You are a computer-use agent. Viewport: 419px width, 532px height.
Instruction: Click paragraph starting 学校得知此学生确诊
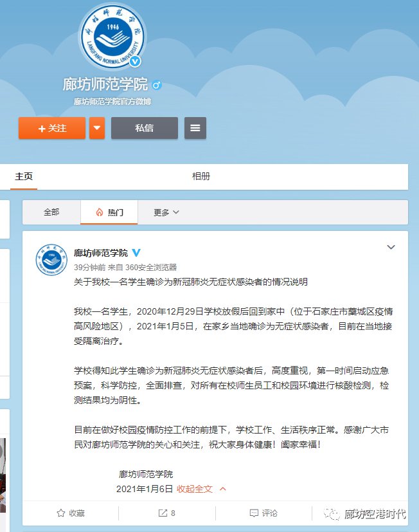click(231, 385)
